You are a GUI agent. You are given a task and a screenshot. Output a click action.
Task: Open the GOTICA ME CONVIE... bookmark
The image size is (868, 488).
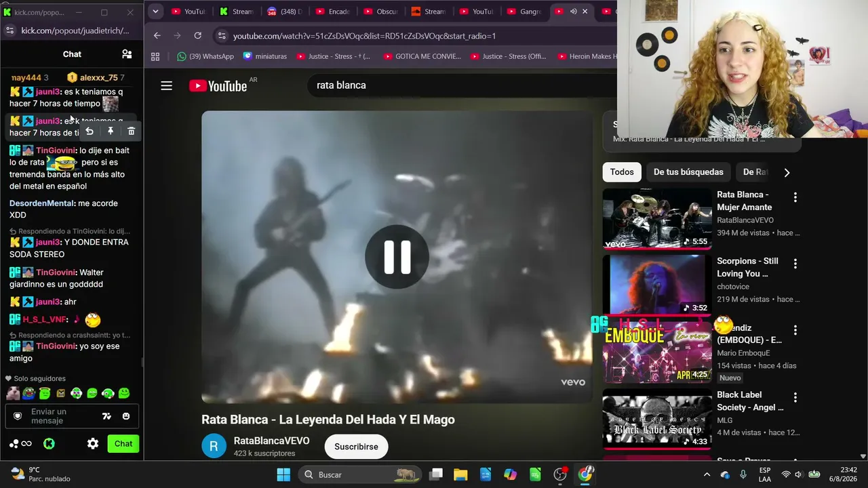[x=422, y=56]
